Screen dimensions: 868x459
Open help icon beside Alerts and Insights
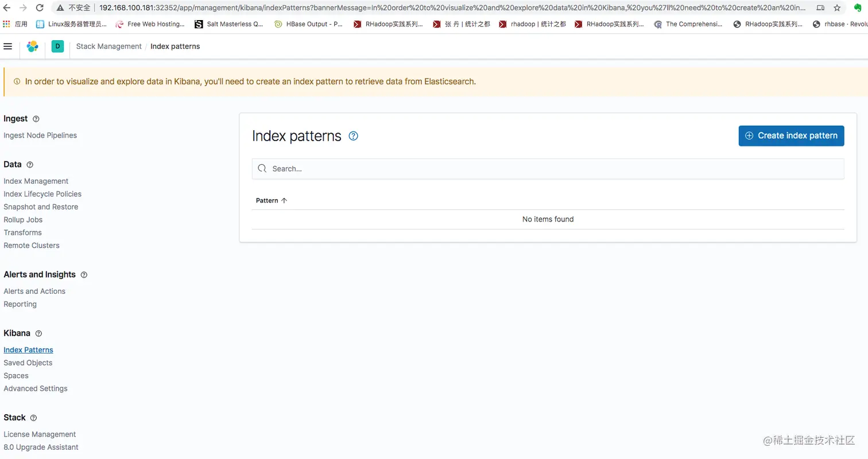point(84,275)
